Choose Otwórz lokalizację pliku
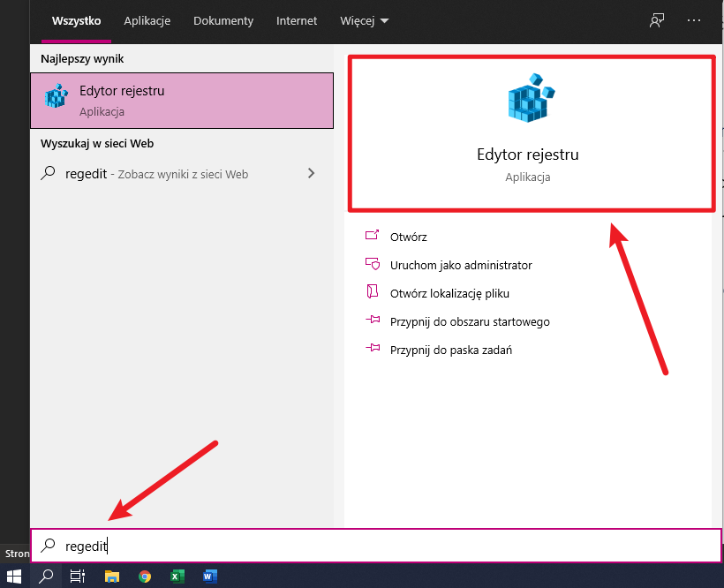Image resolution: width=724 pixels, height=588 pixels. click(x=449, y=293)
